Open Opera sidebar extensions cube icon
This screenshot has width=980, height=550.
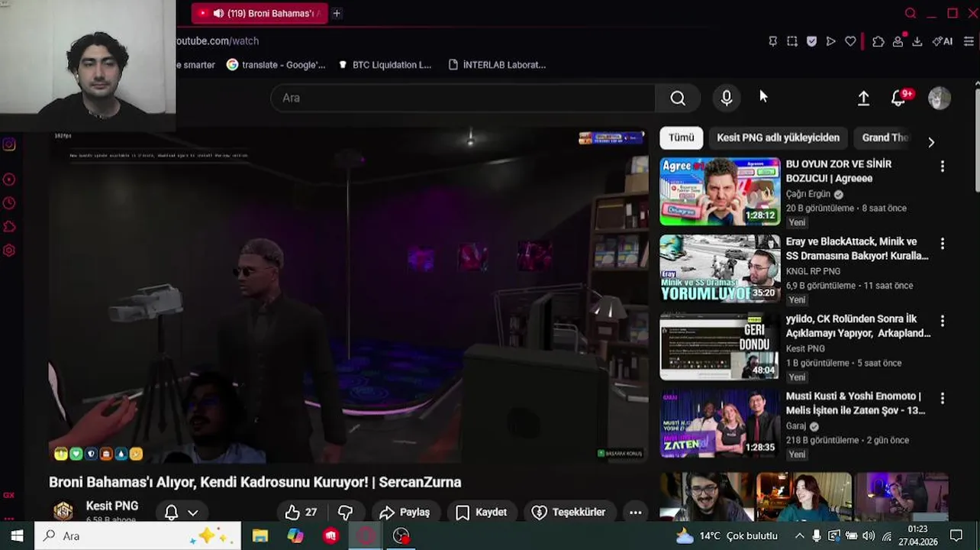[x=9, y=226]
